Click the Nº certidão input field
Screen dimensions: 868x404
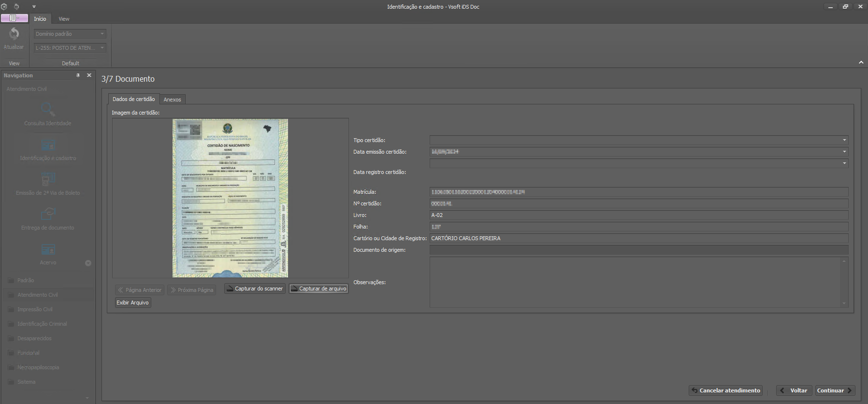pos(639,203)
